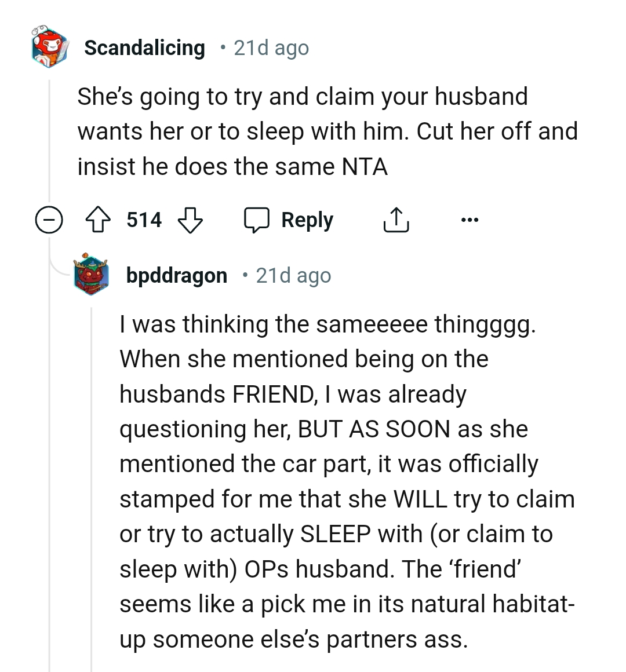
Task: Open Scandalicing's profile via their username
Action: click(x=145, y=48)
